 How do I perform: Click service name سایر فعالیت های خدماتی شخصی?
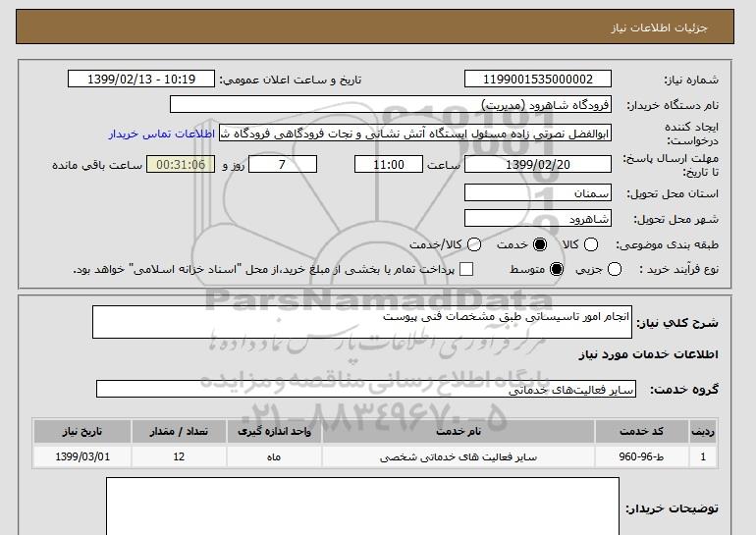pyautogui.click(x=459, y=456)
